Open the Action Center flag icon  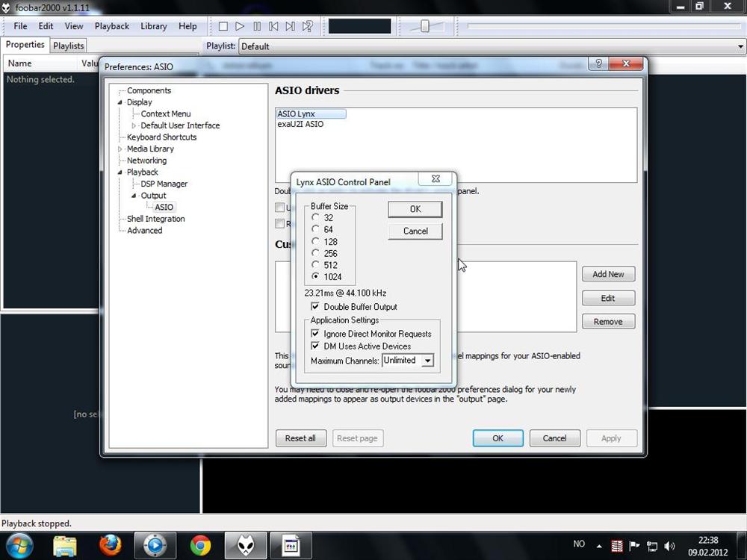click(634, 546)
